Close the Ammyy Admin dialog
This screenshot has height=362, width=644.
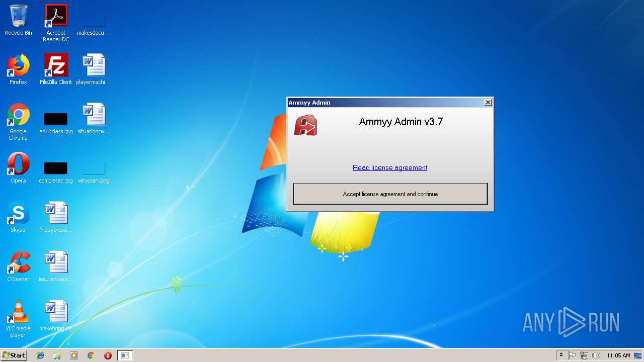coord(488,103)
